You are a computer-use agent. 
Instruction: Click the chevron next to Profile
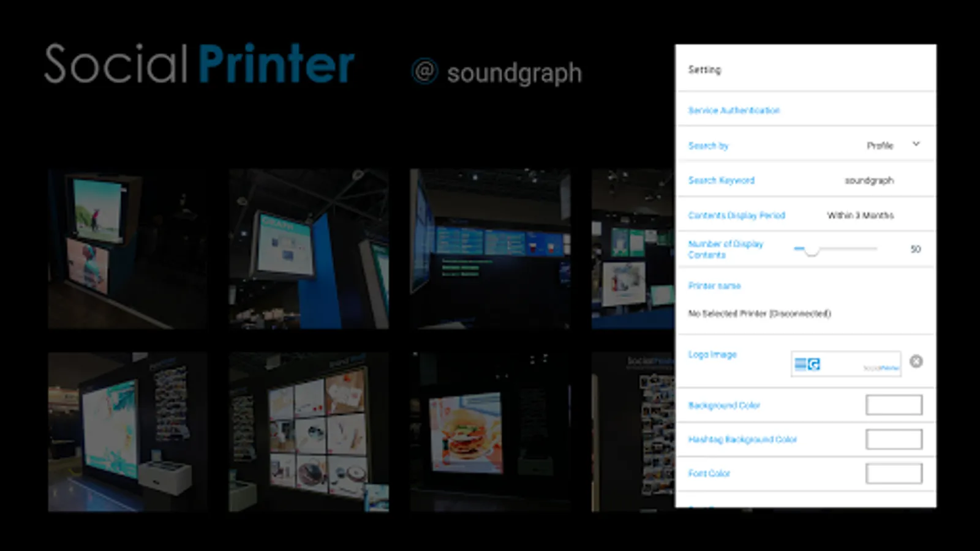point(915,144)
